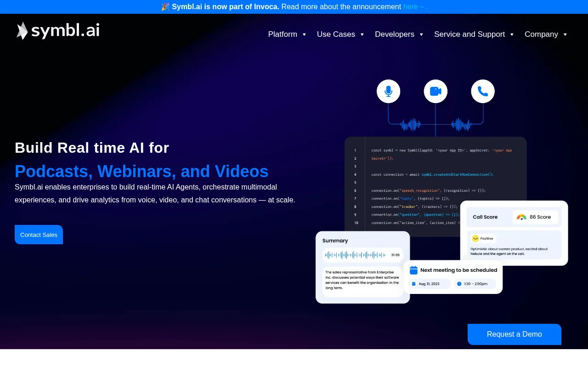
Task: Open the Service and Support menu
Action: (469, 34)
